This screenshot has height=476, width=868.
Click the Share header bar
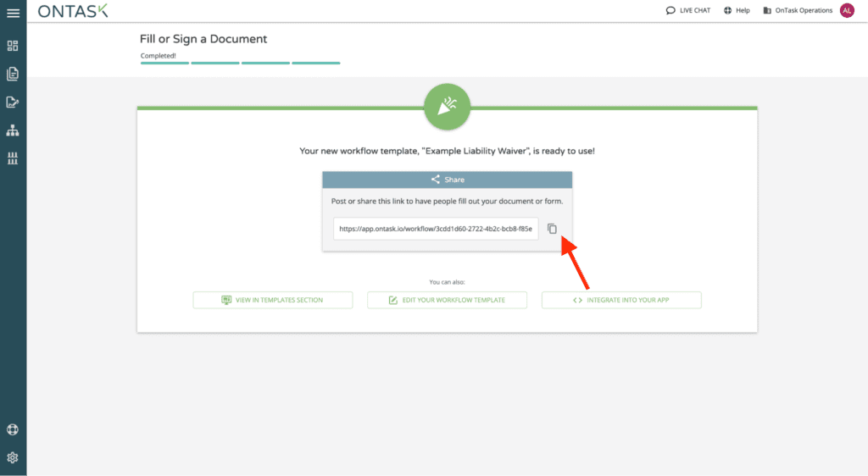448,180
